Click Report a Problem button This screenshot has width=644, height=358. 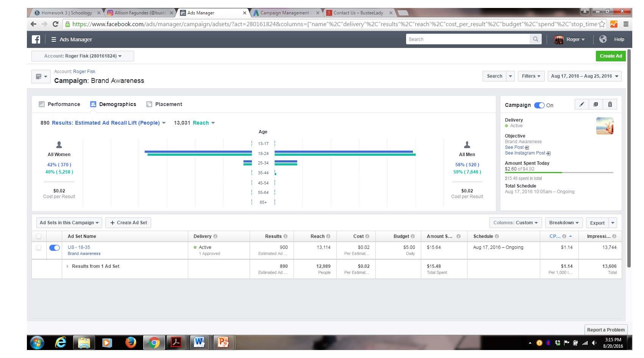606,330
